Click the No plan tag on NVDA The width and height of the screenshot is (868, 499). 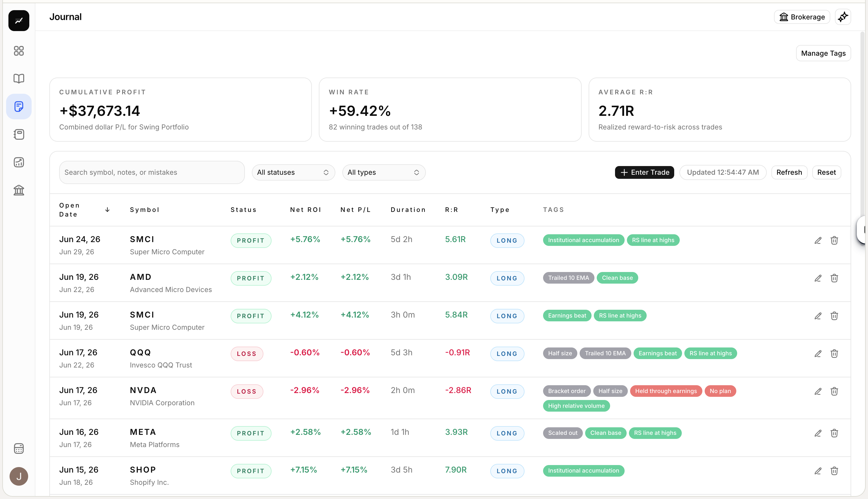pyautogui.click(x=720, y=391)
